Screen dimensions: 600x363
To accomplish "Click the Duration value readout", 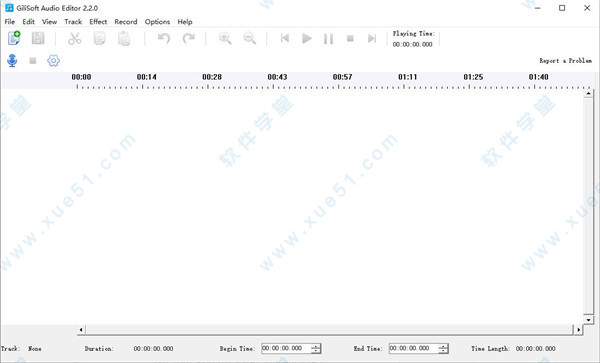I will point(153,349).
